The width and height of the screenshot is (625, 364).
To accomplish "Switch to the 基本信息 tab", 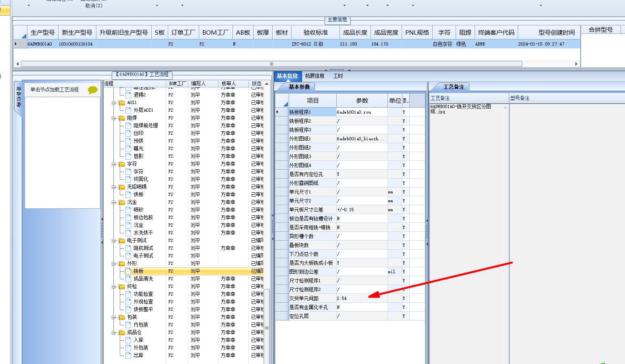I will tap(287, 76).
